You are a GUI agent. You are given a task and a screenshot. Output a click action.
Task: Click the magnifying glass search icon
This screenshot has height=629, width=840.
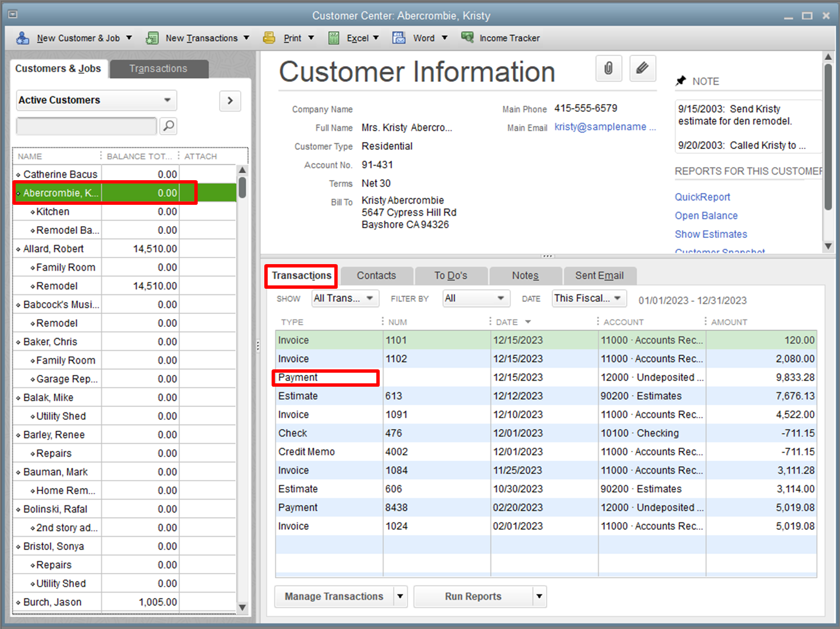coord(168,126)
